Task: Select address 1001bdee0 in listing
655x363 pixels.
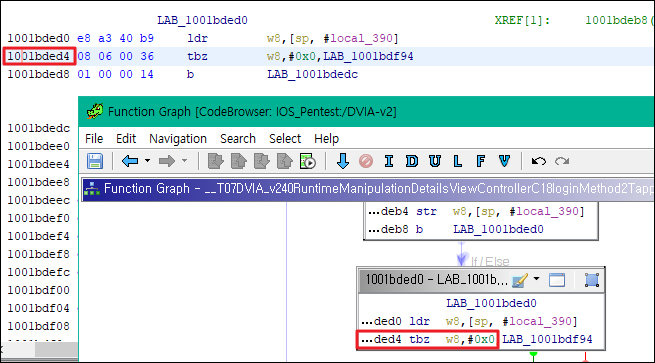Action: pyautogui.click(x=38, y=146)
